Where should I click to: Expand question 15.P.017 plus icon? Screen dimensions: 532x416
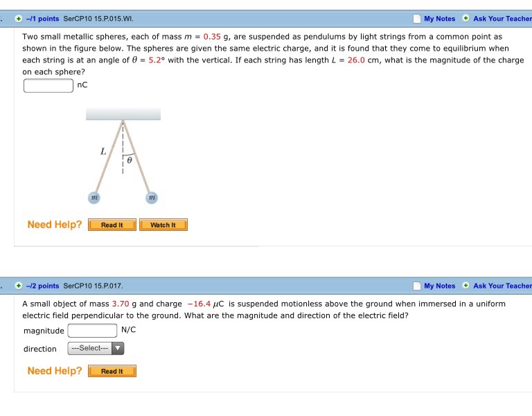tap(19, 286)
